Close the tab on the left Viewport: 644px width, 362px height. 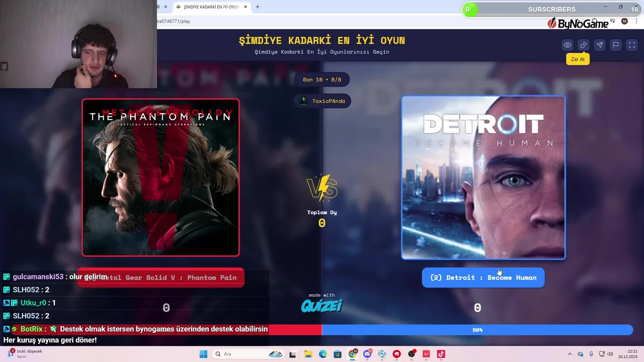click(x=166, y=7)
